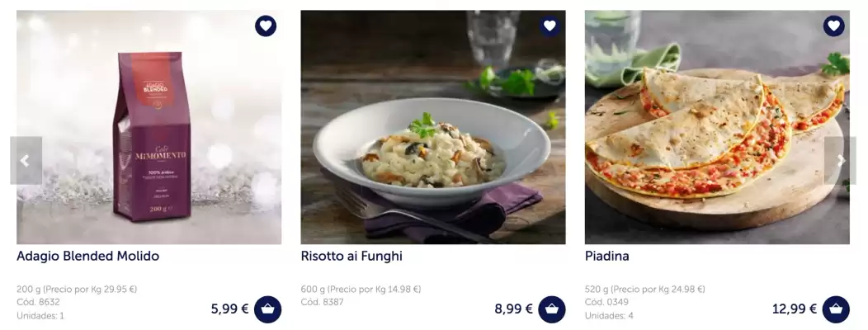Click the 8,99 € price label
The width and height of the screenshot is (868, 330).
coord(514,309)
